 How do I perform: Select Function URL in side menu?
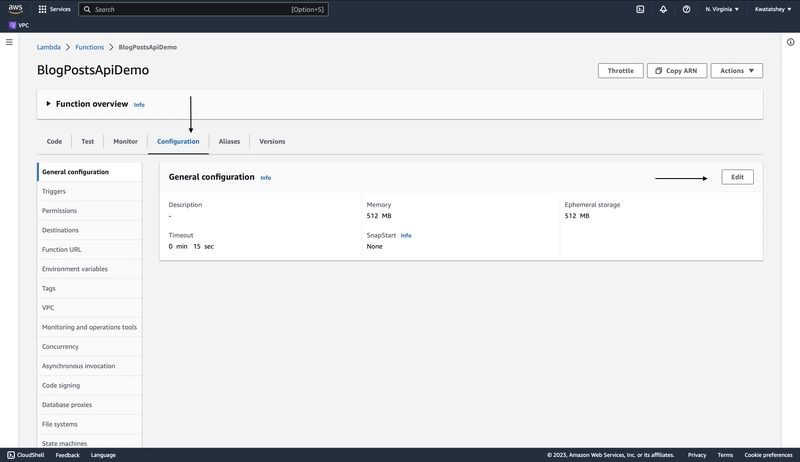click(89, 249)
